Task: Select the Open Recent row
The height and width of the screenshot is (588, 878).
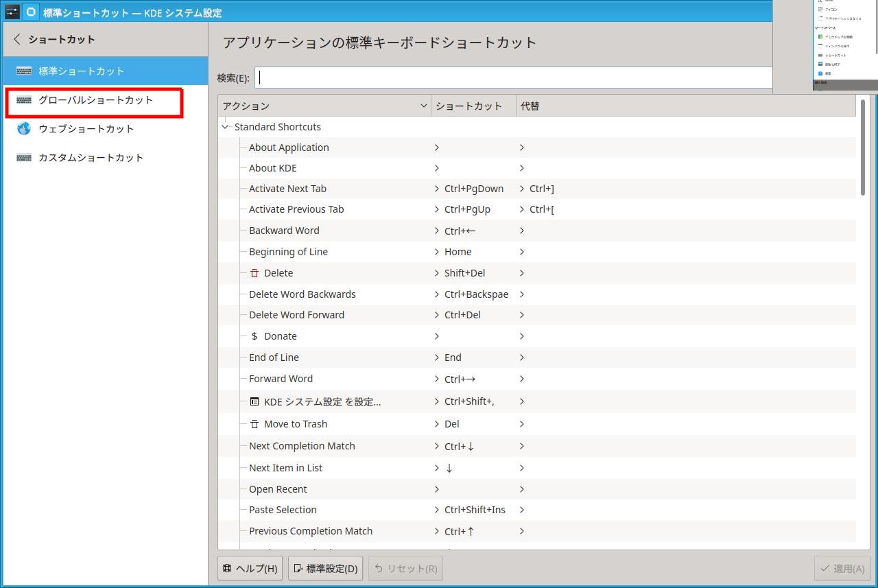Action: (x=537, y=489)
